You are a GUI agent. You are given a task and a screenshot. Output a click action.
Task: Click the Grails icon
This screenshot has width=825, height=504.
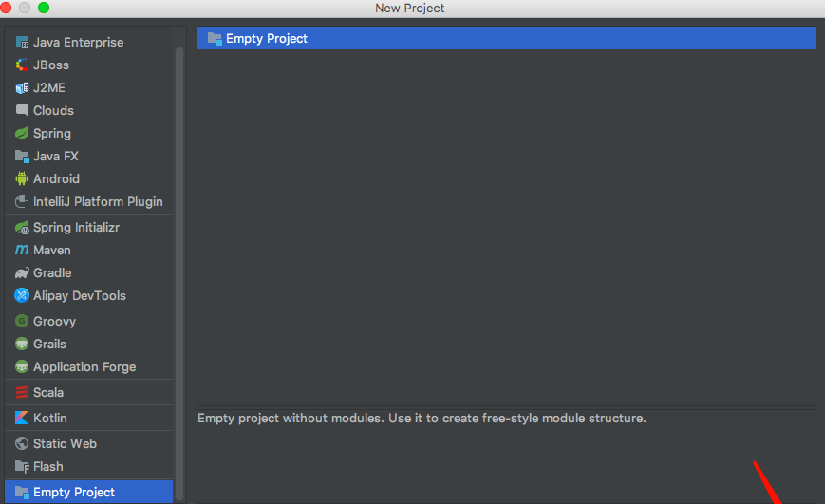[22, 344]
